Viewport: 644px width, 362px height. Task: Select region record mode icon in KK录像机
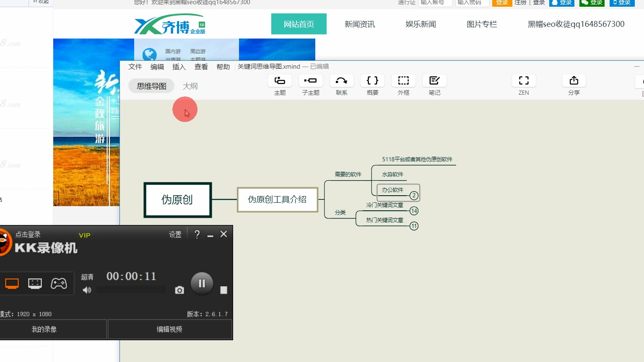[35, 284]
